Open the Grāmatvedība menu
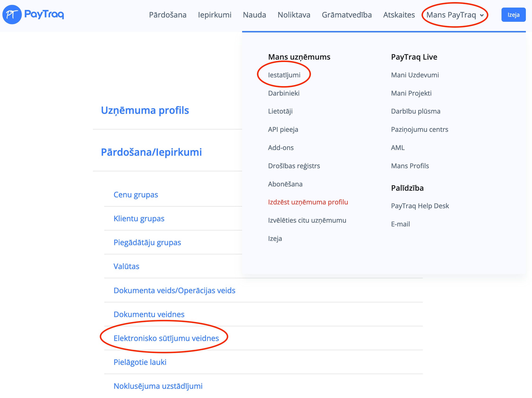 [347, 15]
